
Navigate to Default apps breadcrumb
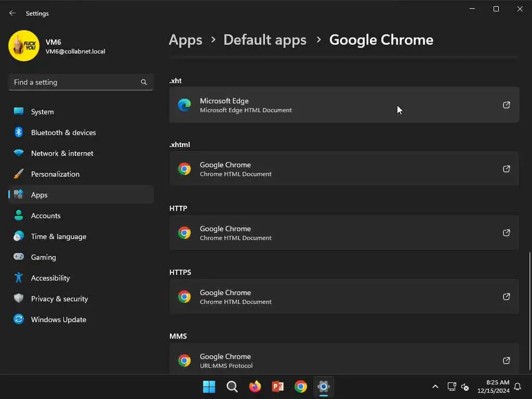click(264, 40)
